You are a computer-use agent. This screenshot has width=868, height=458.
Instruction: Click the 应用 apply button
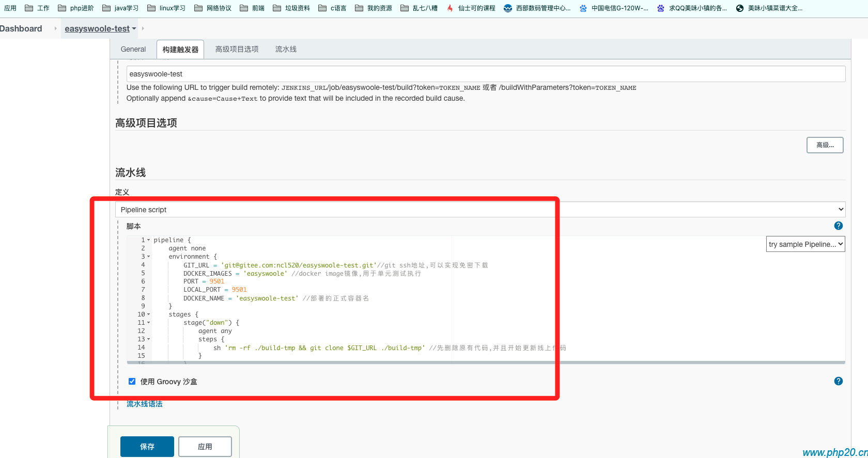[205, 447]
